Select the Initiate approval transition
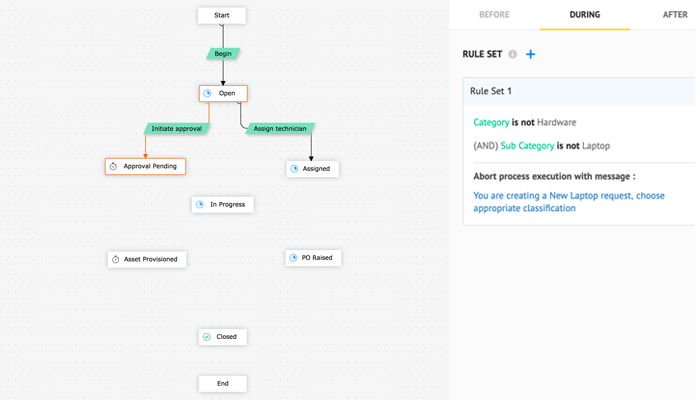The image size is (700, 400). pyautogui.click(x=176, y=129)
